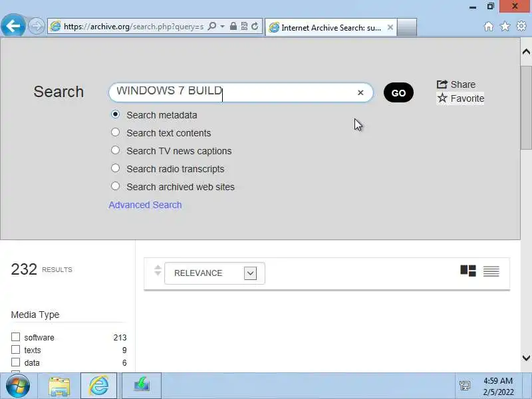
Task: Select the Internet Archive Search tab
Action: point(331,27)
